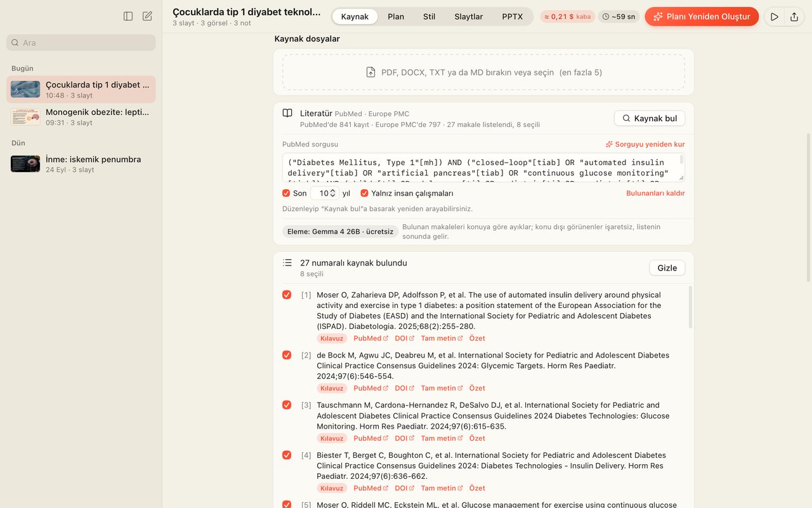Adjust the years stepper arrows
Image resolution: width=812 pixels, height=508 pixels.
333,193
